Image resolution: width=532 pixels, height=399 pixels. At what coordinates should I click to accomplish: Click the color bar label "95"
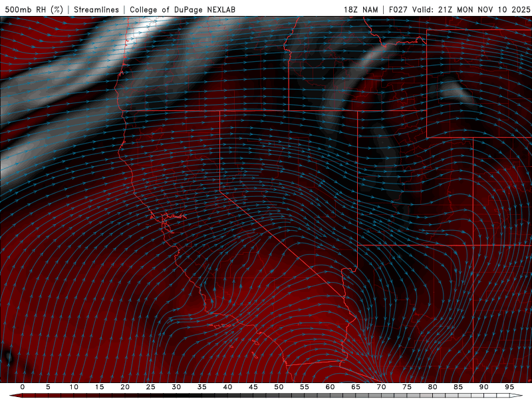point(509,387)
